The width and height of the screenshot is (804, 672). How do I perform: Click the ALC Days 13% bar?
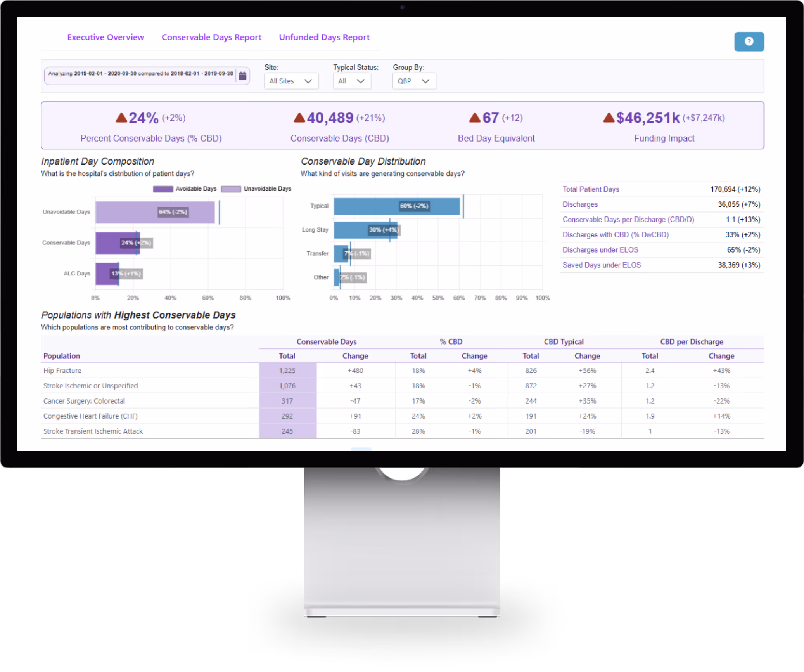(x=107, y=274)
